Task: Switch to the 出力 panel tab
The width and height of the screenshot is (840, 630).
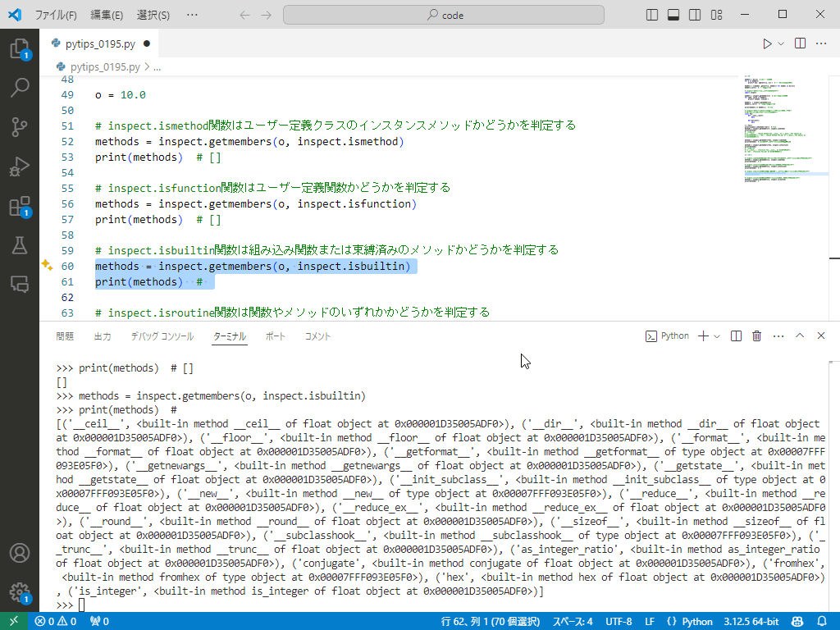Action: [x=103, y=336]
